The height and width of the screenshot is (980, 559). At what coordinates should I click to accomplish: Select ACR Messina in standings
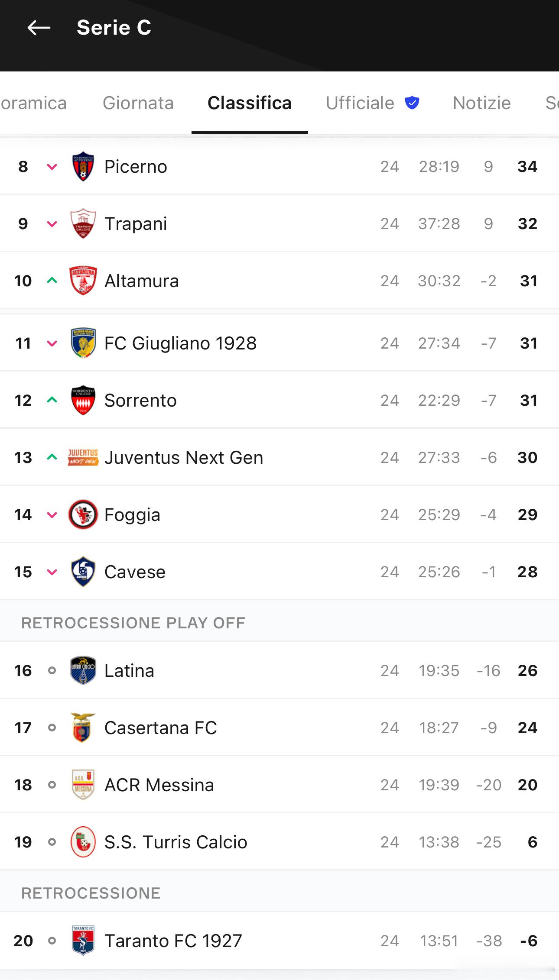click(x=279, y=785)
